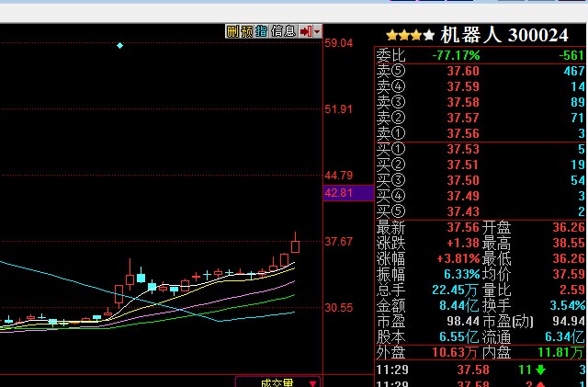Expand the dropdown arrow beside red arrow icon
Viewport: 588px width, 387px height.
click(x=318, y=31)
